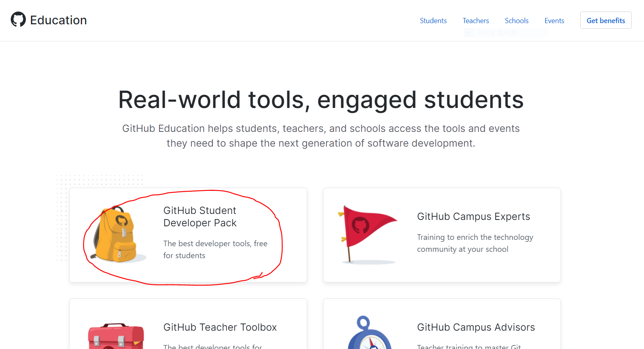This screenshot has height=349, width=644.
Task: Click the red Campus Experts flag icon
Action: 367,235
